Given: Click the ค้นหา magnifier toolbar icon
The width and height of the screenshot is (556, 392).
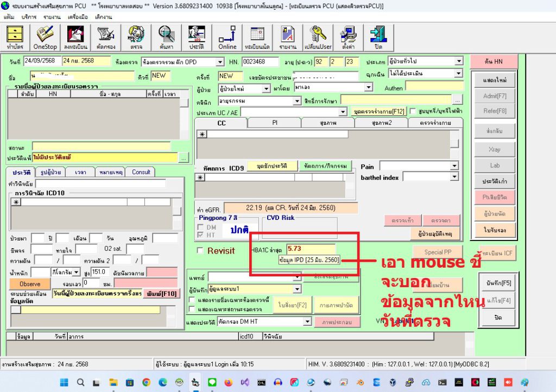Looking at the screenshot, I should coord(166,38).
